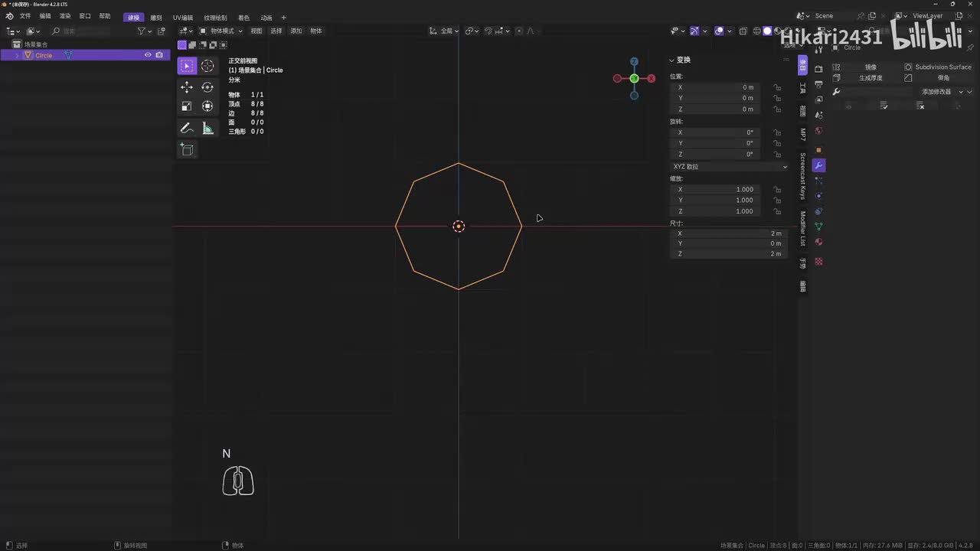Click the new collection icon in outliner
The width and height of the screenshot is (980, 551).
click(161, 31)
